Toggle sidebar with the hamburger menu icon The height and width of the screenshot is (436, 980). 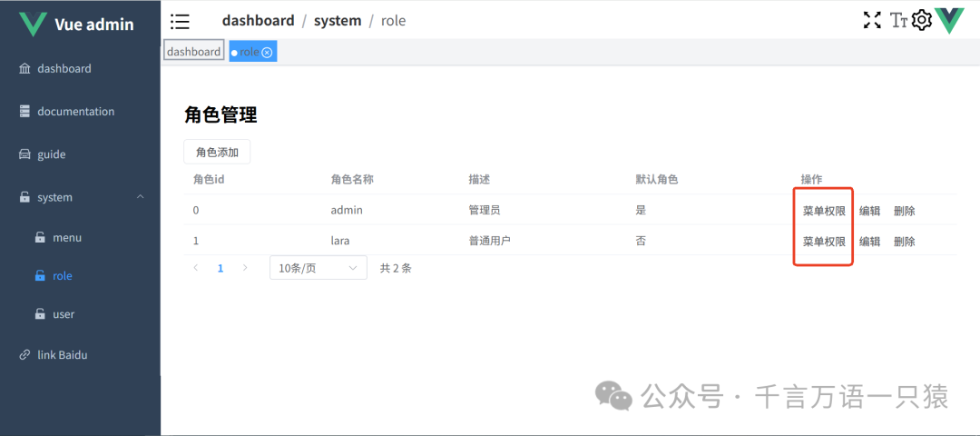click(180, 21)
